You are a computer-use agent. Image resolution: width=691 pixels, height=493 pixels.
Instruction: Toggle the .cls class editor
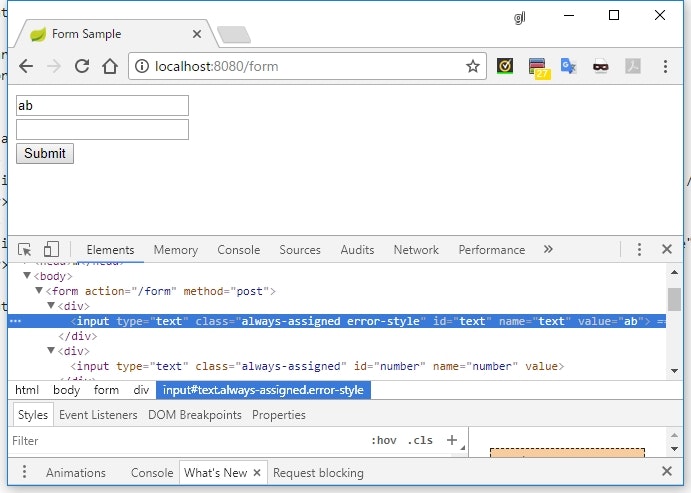[420, 440]
